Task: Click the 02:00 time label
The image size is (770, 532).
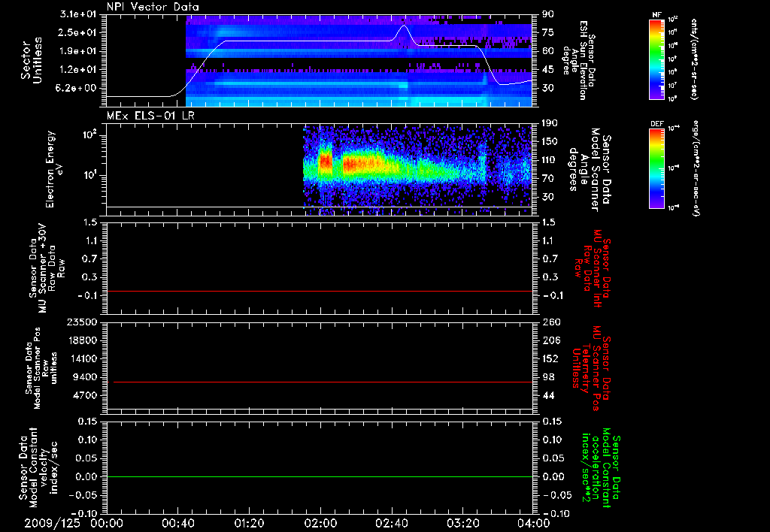Action: click(x=320, y=523)
